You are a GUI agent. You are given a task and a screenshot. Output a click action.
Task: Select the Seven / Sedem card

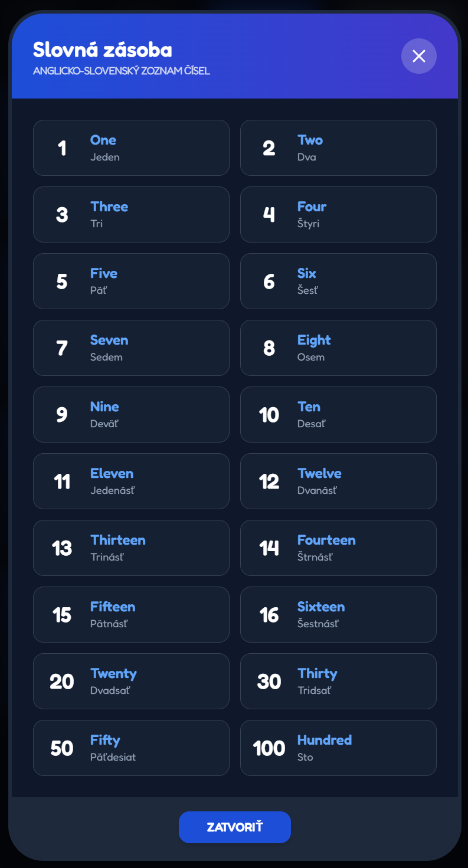131,348
